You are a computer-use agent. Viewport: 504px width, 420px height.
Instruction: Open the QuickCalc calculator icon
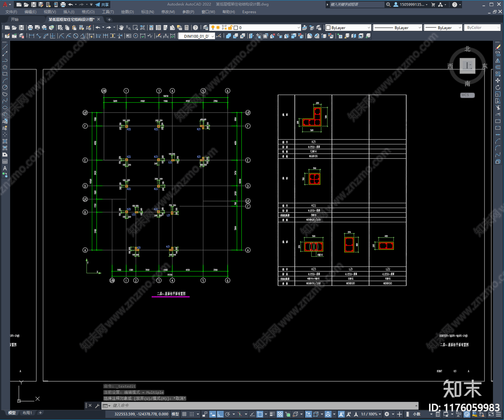(186, 28)
